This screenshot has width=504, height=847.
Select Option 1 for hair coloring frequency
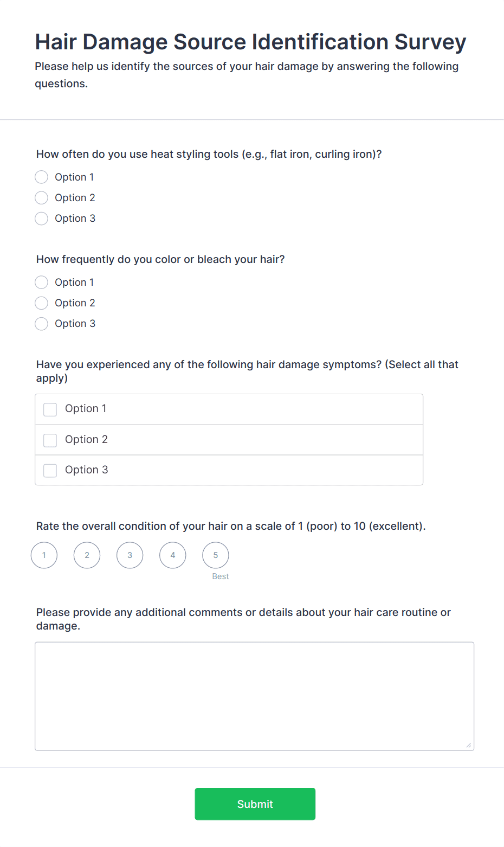tap(41, 282)
